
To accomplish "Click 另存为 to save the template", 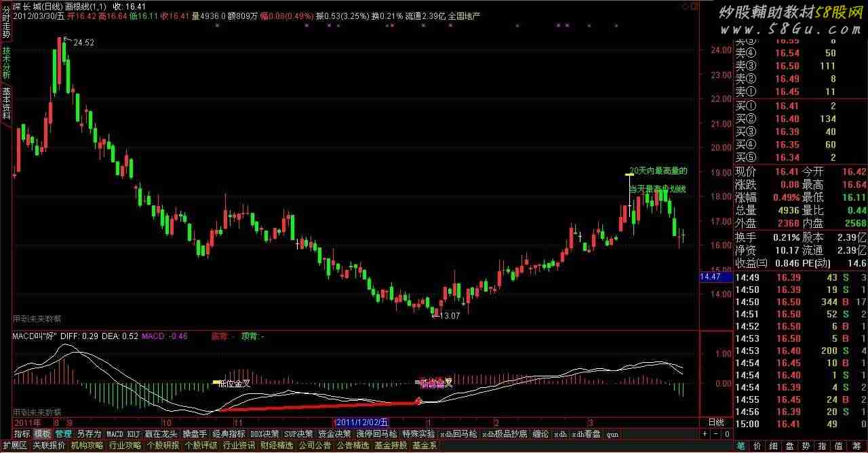I will [x=89, y=434].
